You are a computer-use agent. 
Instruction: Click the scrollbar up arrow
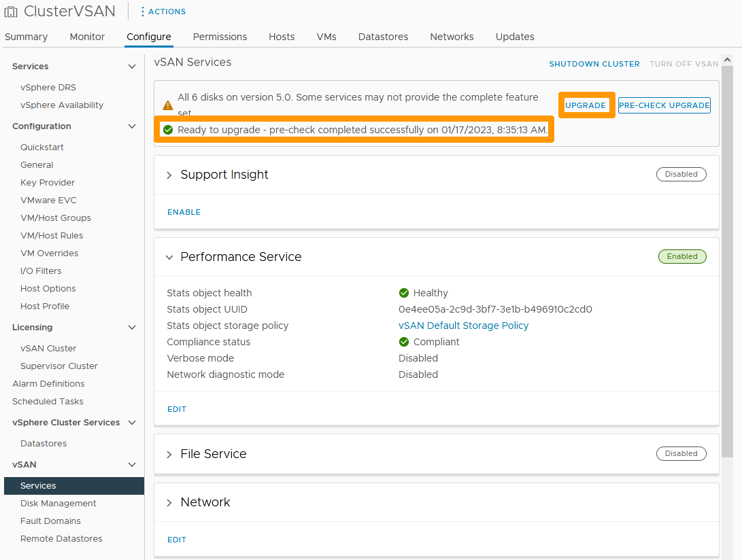pyautogui.click(x=728, y=60)
